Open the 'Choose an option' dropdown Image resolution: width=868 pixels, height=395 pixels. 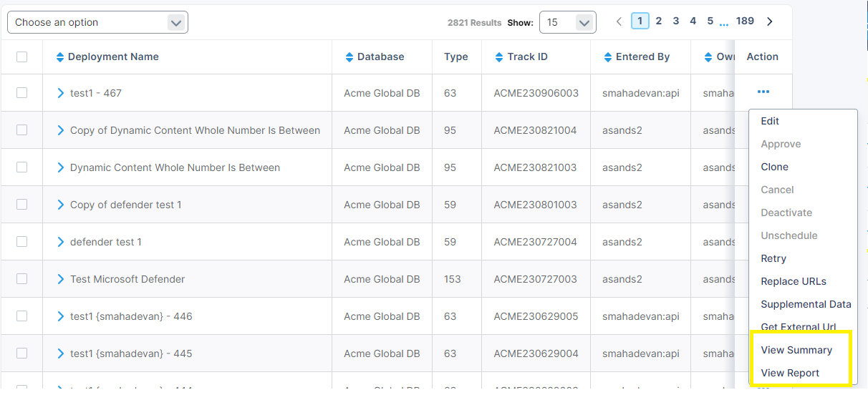[97, 22]
